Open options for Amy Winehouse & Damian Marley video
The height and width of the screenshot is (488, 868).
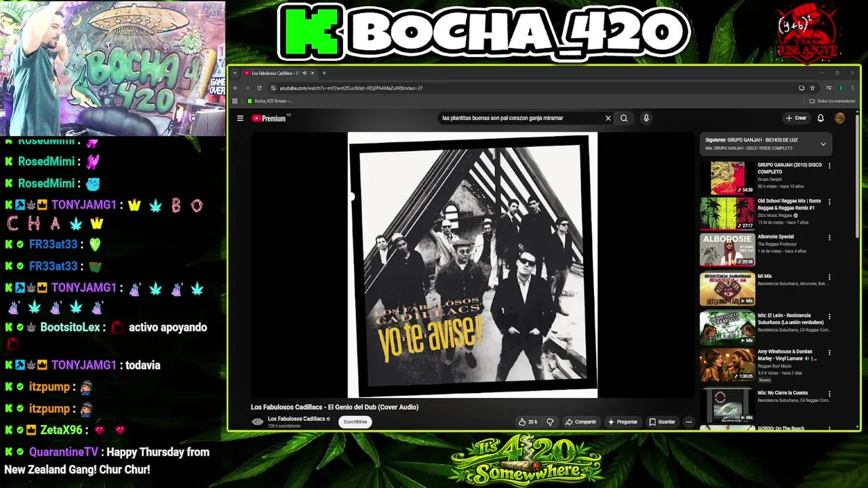829,352
